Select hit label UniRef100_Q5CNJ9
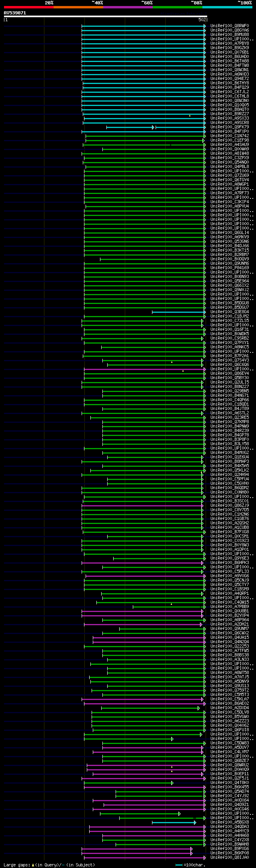The width and height of the screenshot is (256, 868). click(230, 580)
